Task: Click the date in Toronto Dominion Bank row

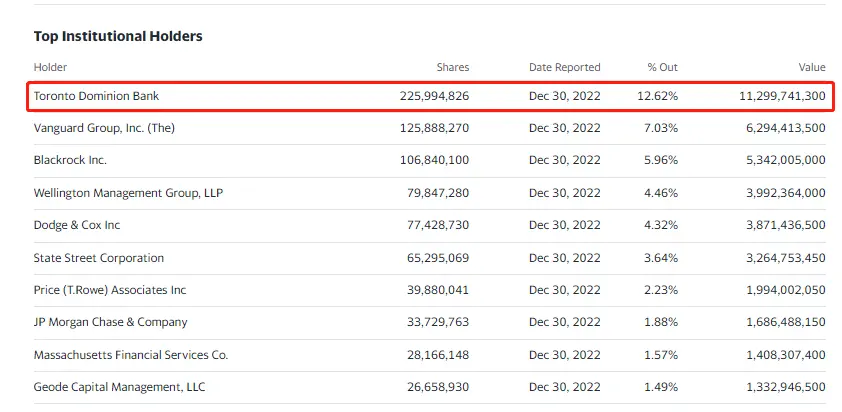Action: coord(565,96)
